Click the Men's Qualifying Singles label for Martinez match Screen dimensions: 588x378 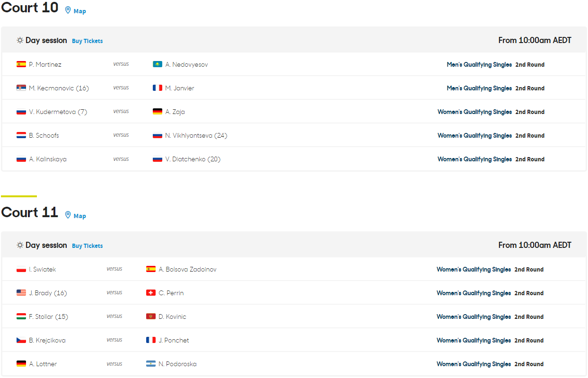[x=479, y=64]
